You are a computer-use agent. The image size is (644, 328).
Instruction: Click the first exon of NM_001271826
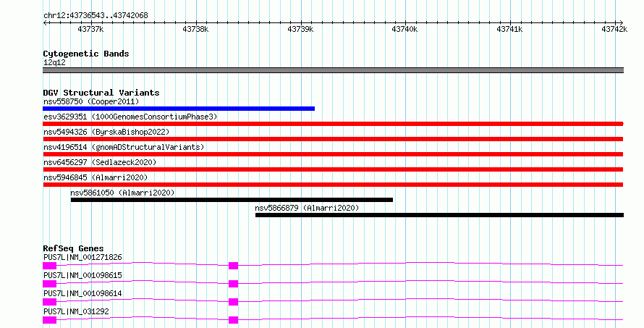tap(49, 266)
